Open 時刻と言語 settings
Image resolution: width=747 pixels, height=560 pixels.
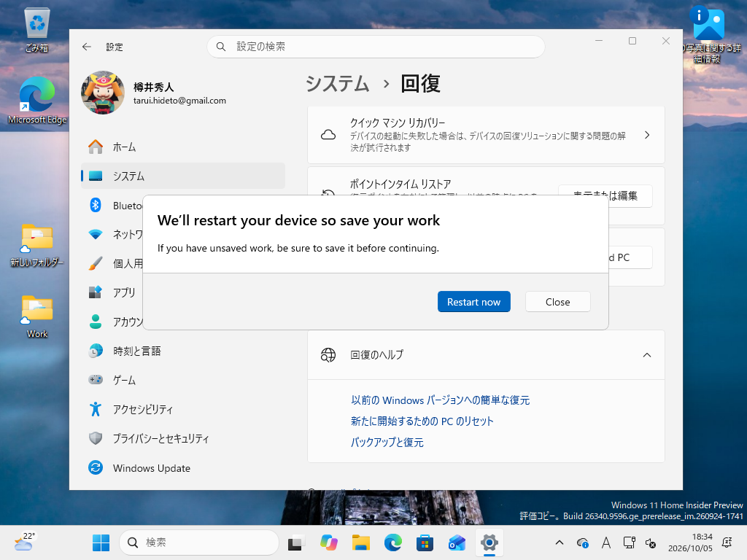point(183,351)
